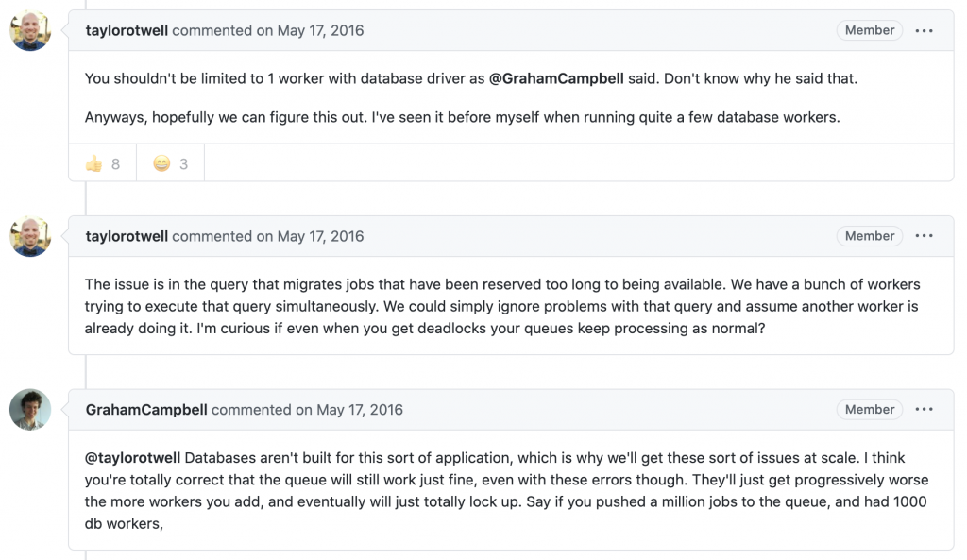Open GrahamCampbell profile from comment header
This screenshot has width=967, height=560.
tap(146, 410)
